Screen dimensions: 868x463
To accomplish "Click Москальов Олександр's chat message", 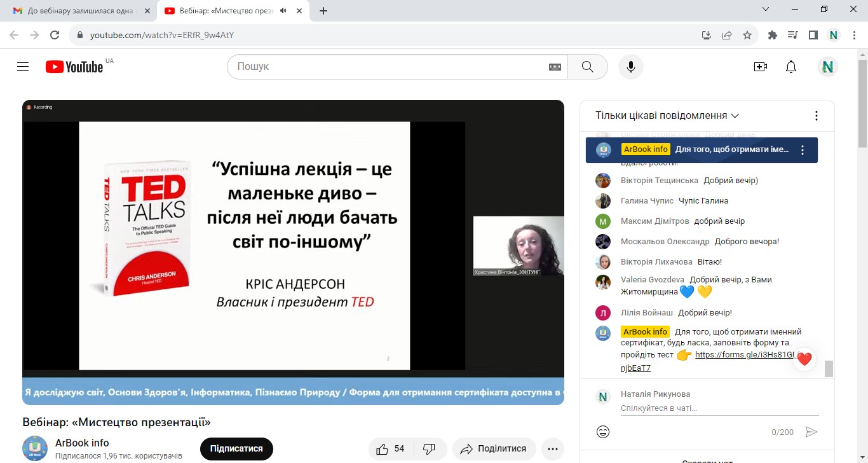I will 747,242.
